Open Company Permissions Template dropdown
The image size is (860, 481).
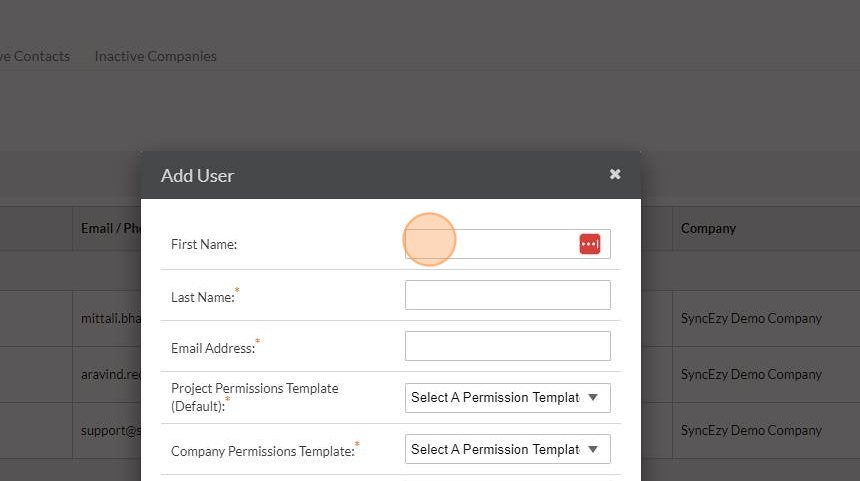click(507, 449)
